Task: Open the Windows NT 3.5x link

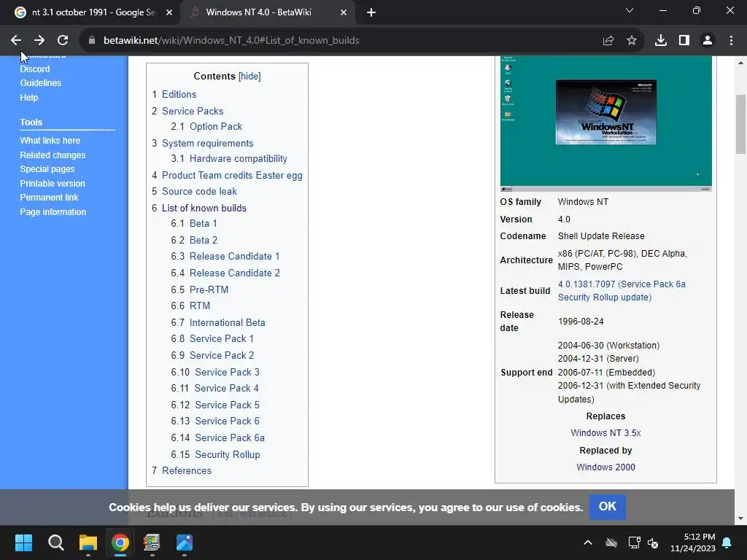Action: point(605,433)
